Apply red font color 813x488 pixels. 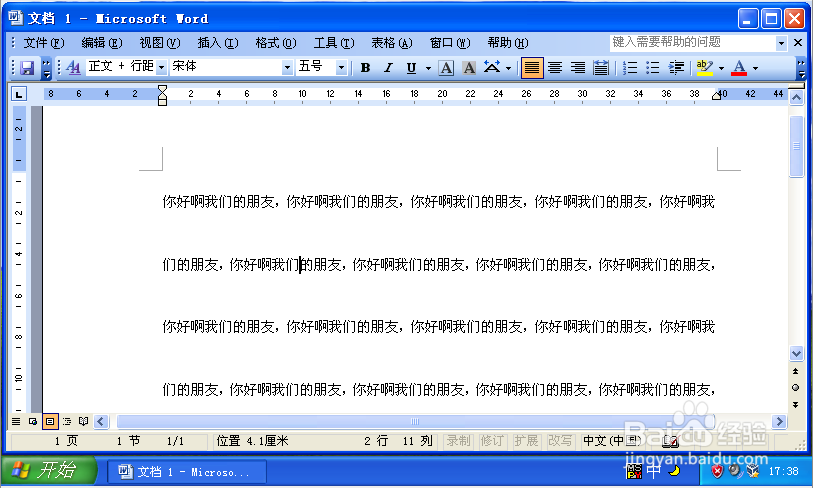tap(739, 68)
